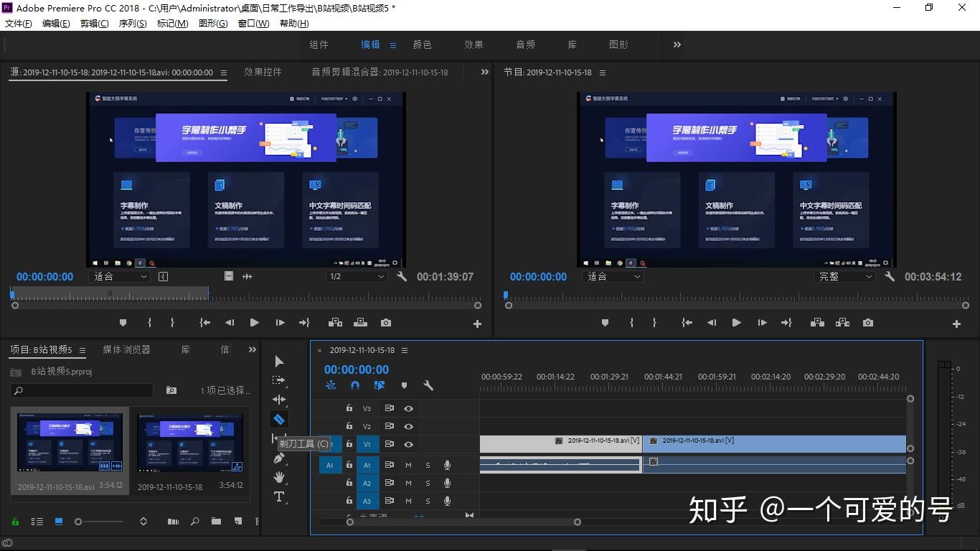The height and width of the screenshot is (551, 980).
Task: Open timeline sequence panel menu
Action: pyautogui.click(x=404, y=350)
